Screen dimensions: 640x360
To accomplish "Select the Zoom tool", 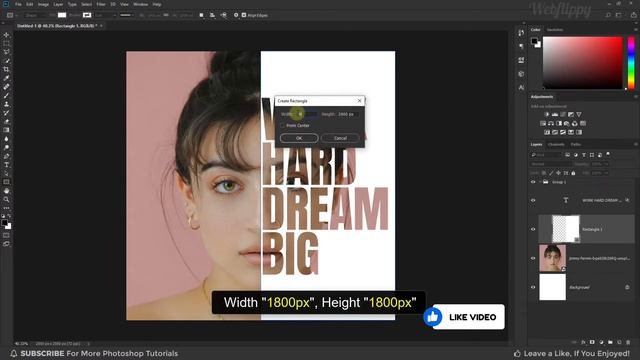I will [6, 200].
